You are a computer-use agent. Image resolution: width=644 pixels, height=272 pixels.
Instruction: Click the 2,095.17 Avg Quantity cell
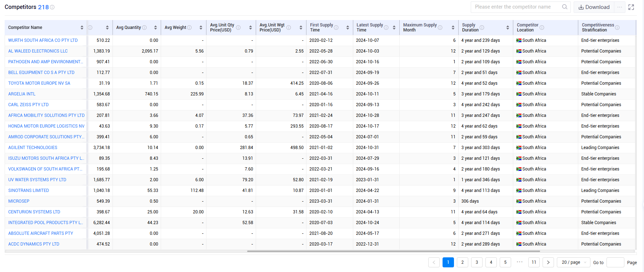(150, 51)
